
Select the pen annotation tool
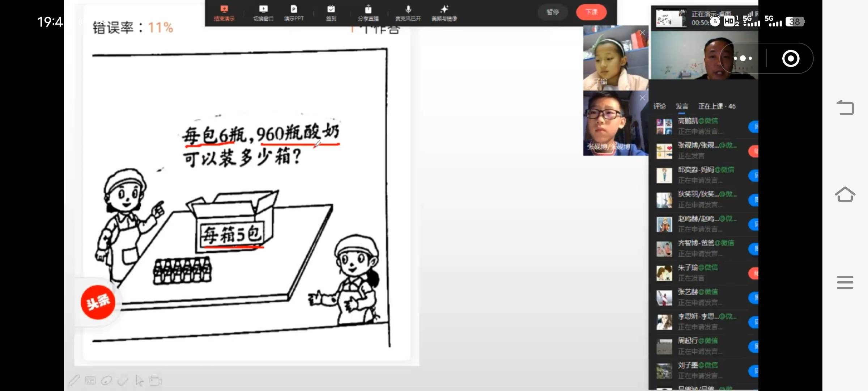(x=75, y=380)
